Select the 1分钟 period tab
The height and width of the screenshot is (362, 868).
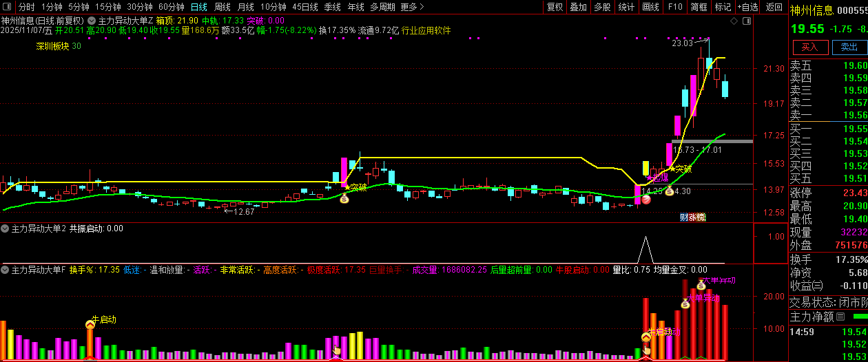point(52,7)
